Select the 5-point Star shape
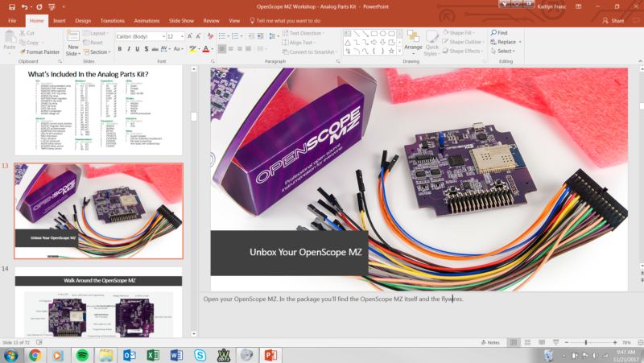This screenshot has height=363, width=644. (391, 51)
